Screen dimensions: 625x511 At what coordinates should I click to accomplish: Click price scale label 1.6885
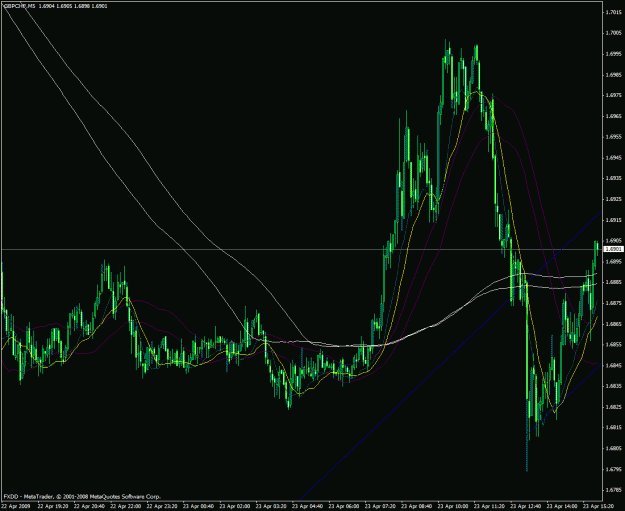coord(613,282)
